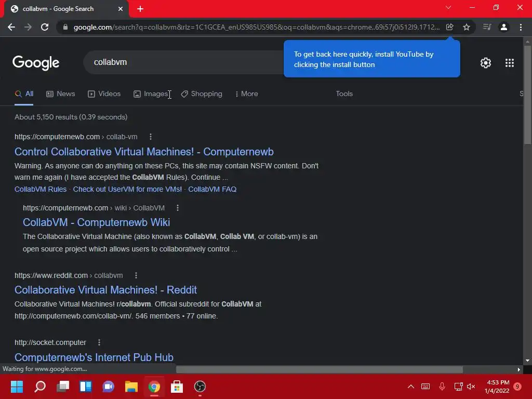Open File Explorer from taskbar
The height and width of the screenshot is (399, 532).
(x=131, y=387)
